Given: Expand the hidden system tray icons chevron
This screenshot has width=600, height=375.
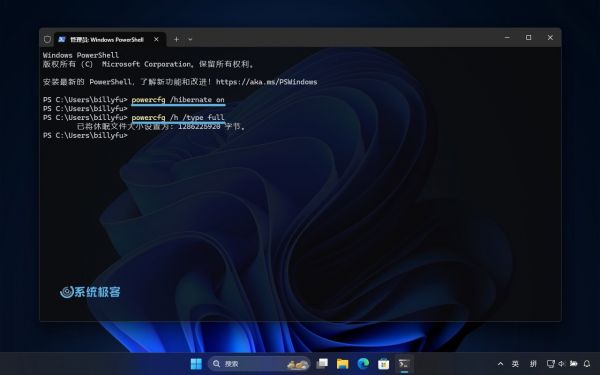Looking at the screenshot, I should (x=500, y=364).
